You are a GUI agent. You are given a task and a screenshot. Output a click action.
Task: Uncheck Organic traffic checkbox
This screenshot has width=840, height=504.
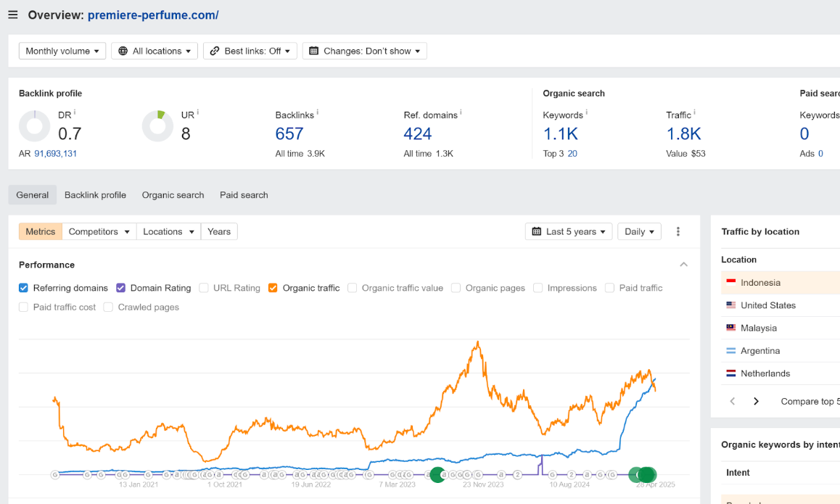273,288
